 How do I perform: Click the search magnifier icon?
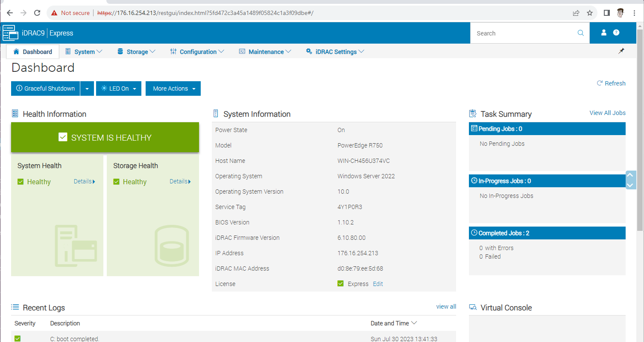(x=581, y=33)
